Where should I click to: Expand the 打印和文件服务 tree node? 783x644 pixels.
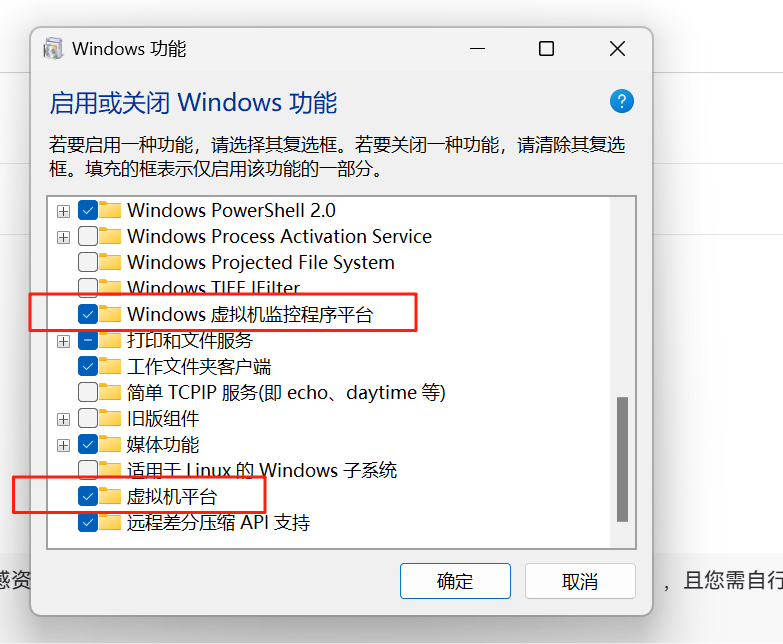63,341
